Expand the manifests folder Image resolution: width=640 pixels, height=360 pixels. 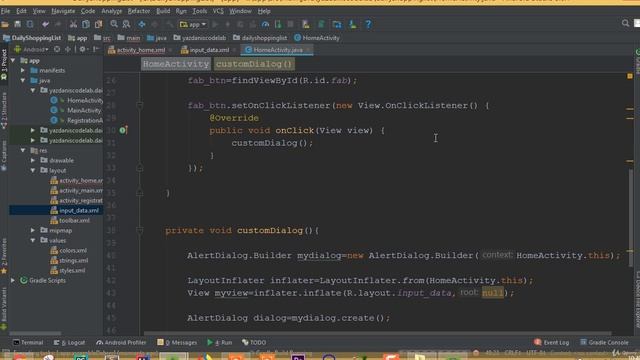point(23,70)
